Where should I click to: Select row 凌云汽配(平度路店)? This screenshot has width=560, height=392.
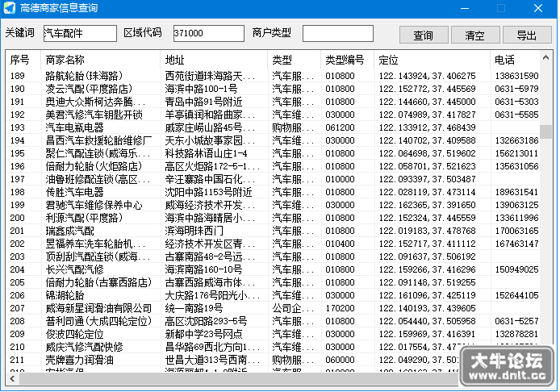[x=273, y=89]
